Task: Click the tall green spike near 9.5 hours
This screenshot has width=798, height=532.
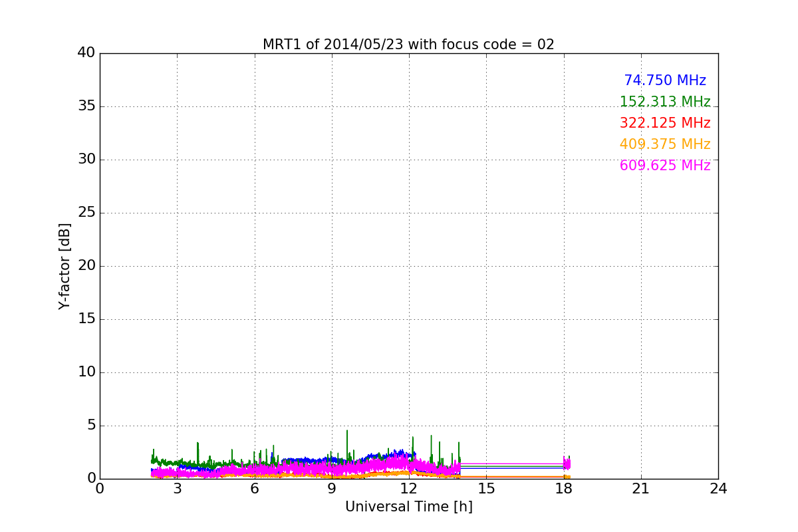Action: (346, 446)
